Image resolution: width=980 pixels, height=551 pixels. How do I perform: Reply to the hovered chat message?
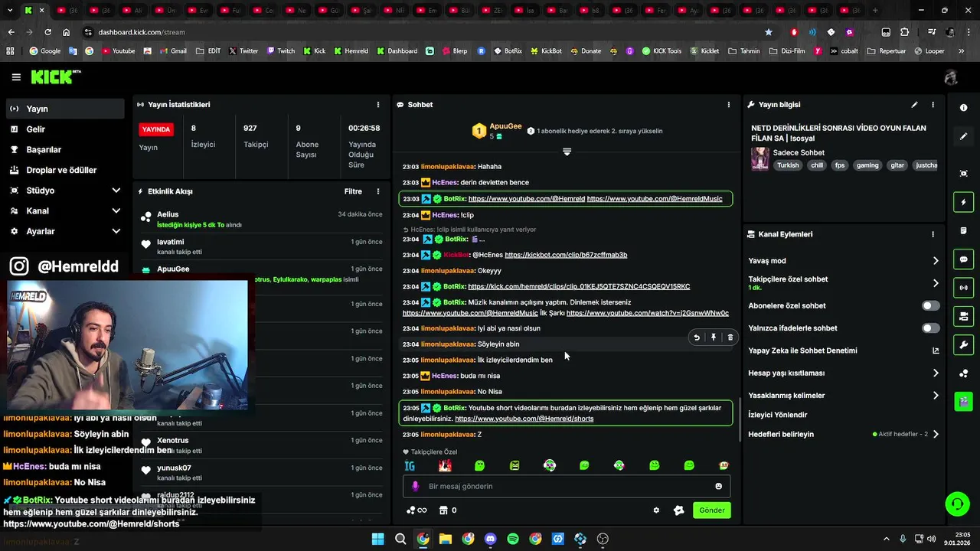(696, 337)
